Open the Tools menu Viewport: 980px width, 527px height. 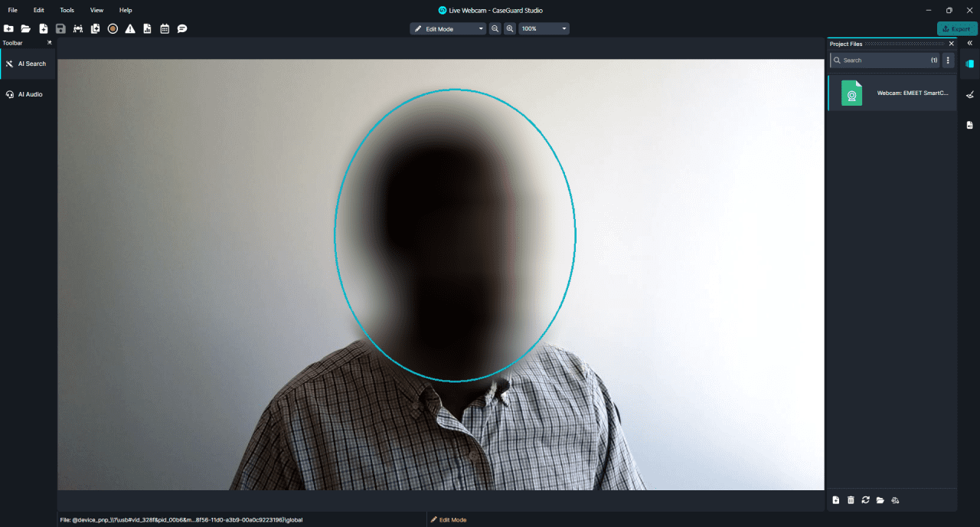pyautogui.click(x=67, y=10)
